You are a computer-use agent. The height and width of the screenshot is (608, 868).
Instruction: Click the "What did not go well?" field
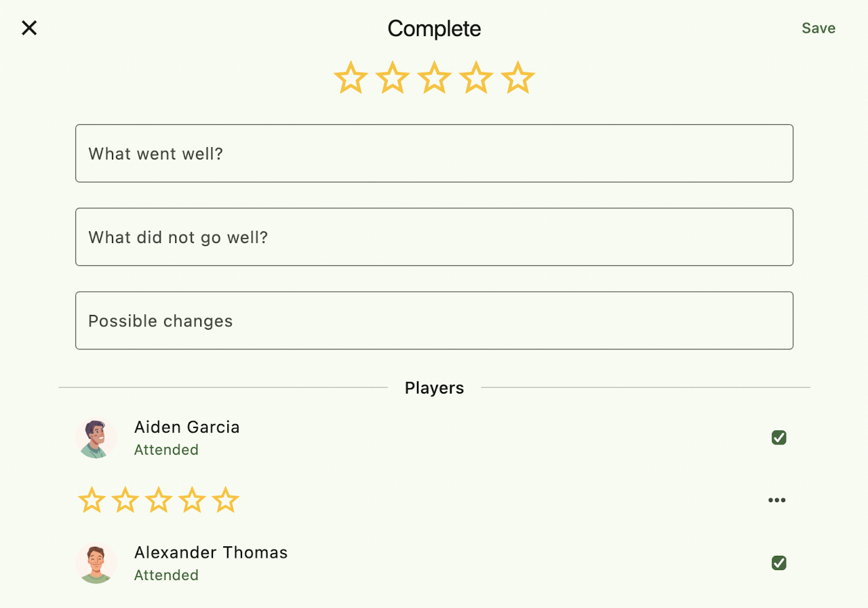pos(434,237)
